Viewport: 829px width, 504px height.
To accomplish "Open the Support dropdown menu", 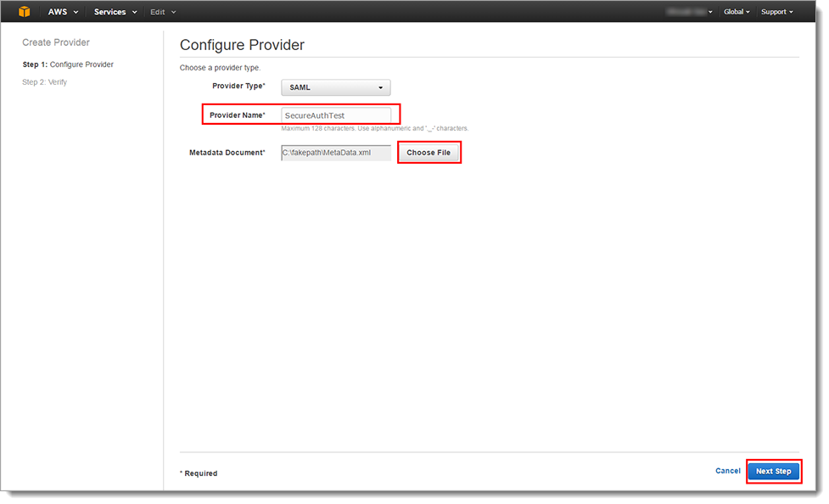I will (776, 12).
